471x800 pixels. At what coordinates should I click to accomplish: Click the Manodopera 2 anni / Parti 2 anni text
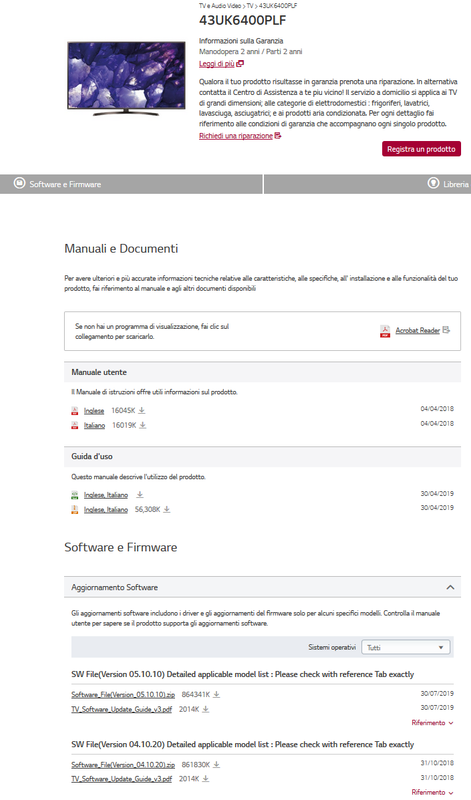[x=251, y=52]
